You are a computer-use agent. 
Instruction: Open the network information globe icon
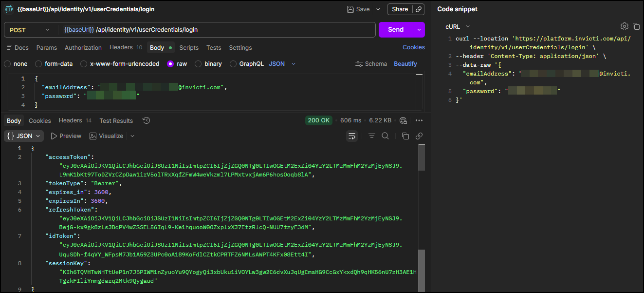pyautogui.click(x=404, y=120)
